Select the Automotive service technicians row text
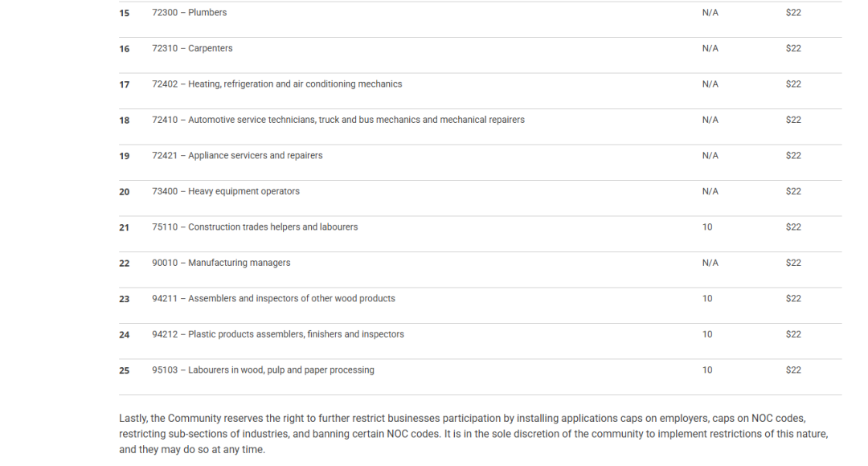This screenshot has width=868, height=466. (338, 120)
